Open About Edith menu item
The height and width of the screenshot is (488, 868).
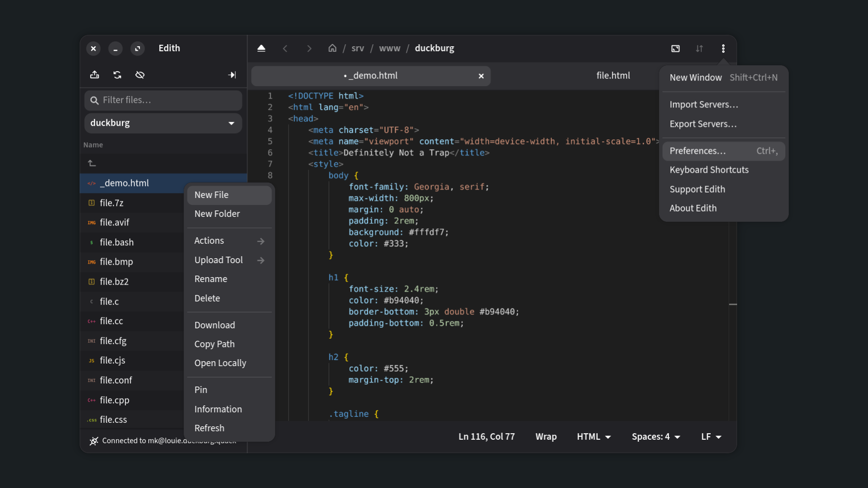click(724, 208)
